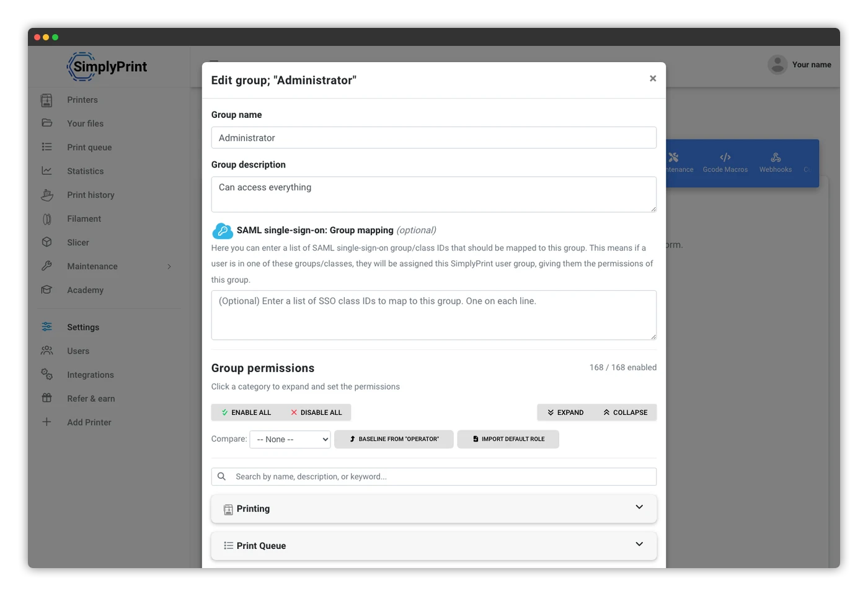
Task: Click the '168 / 168 enabled' counter
Action: click(623, 368)
